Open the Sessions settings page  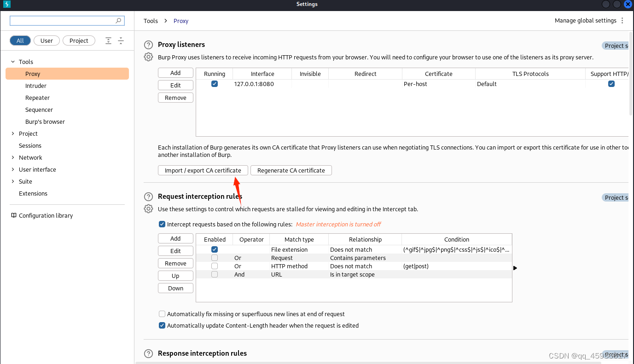[30, 145]
